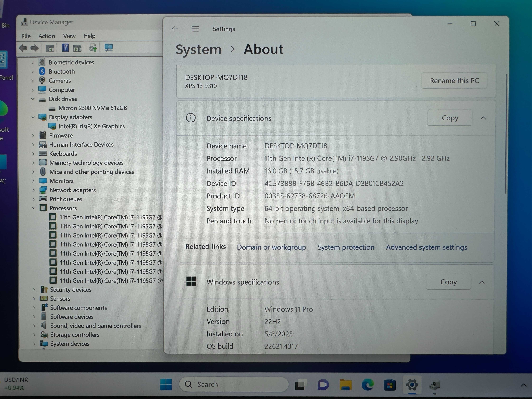Image resolution: width=532 pixels, height=399 pixels.
Task: Open the View menu in Device Manager
Action: coord(69,36)
